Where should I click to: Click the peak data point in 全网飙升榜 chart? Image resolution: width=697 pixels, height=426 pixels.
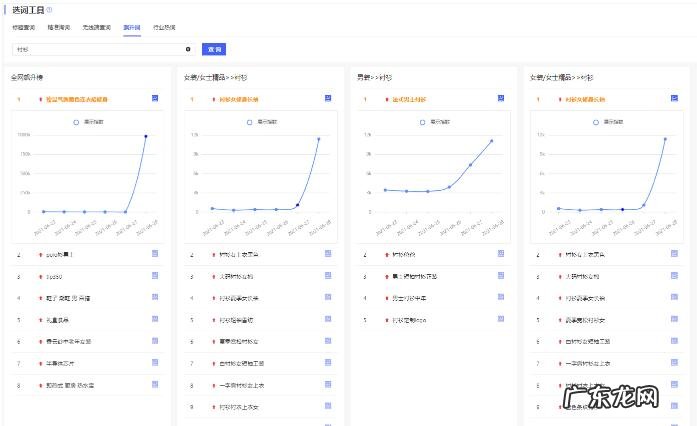tap(146, 136)
